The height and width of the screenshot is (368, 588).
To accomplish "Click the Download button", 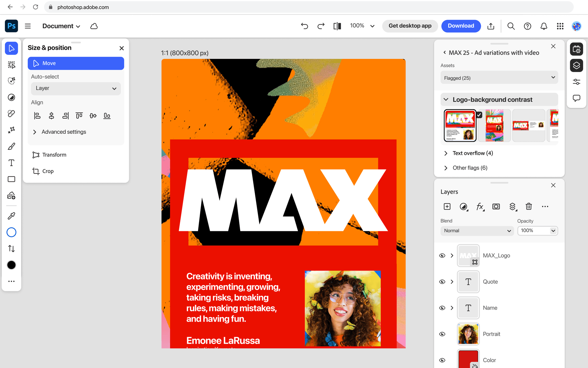I will click(x=461, y=26).
